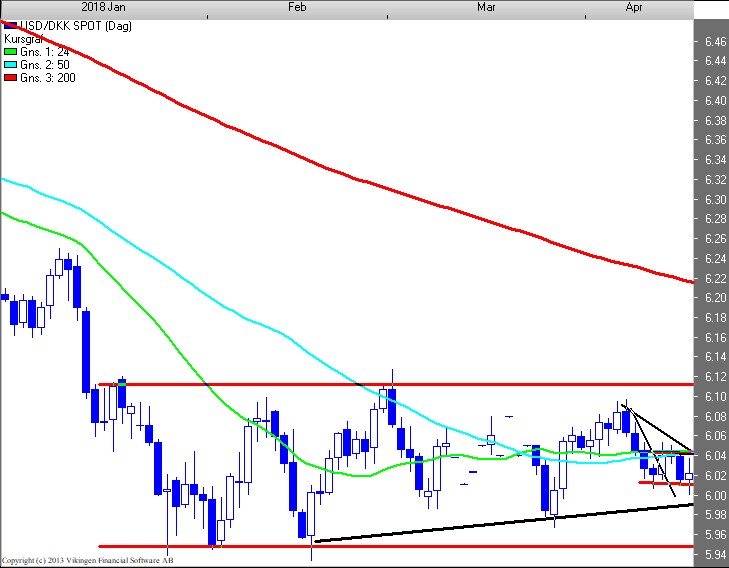Click the 6.22 price axis label
The width and height of the screenshot is (729, 568).
pos(715,278)
